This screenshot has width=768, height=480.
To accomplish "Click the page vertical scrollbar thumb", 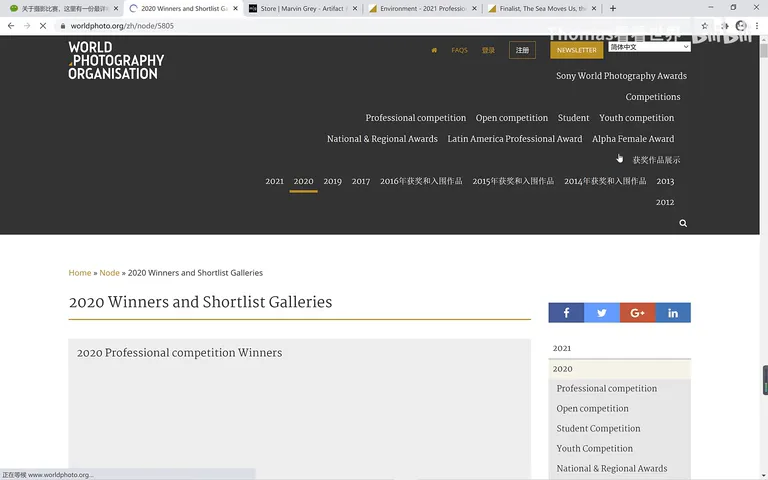I will click(x=764, y=50).
